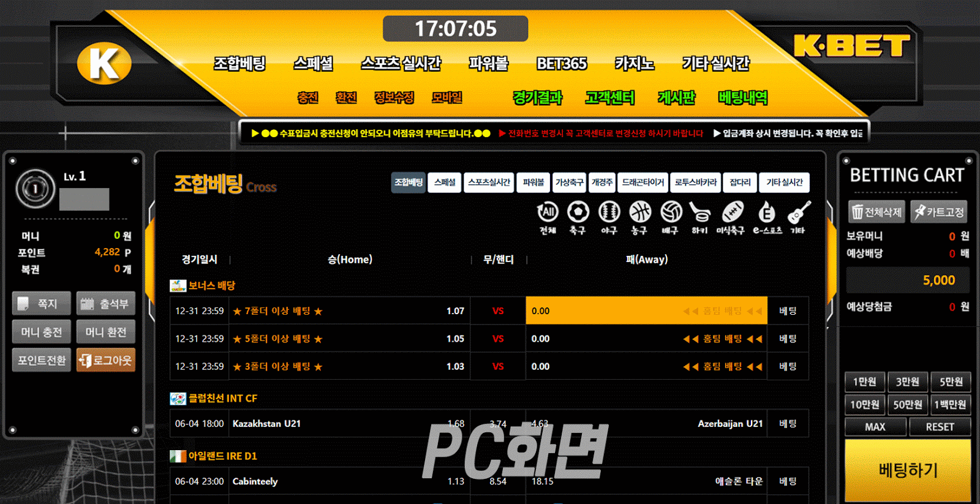Open the 기타실시간 main menu

[716, 64]
